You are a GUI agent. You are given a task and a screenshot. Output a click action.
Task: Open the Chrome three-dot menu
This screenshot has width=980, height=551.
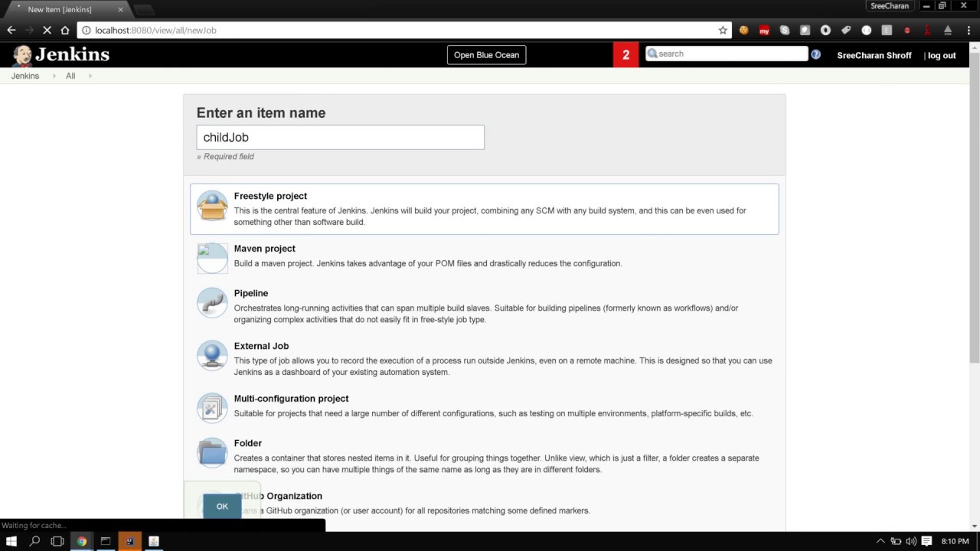(x=969, y=30)
